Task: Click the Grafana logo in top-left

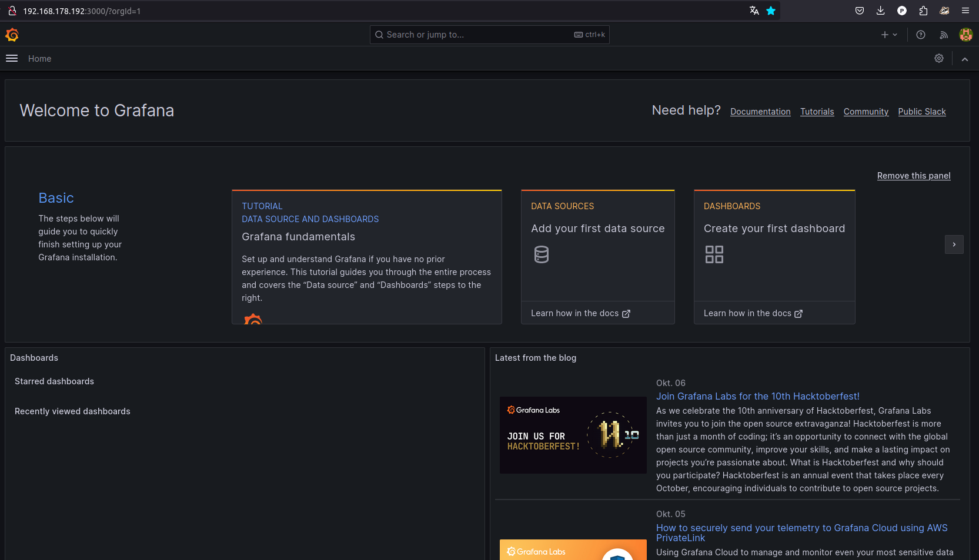Action: tap(12, 35)
